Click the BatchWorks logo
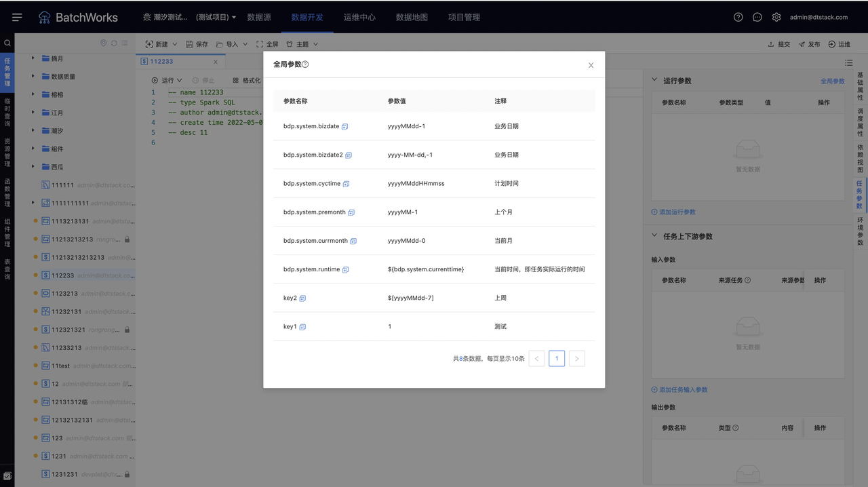Image resolution: width=868 pixels, height=487 pixels. (x=78, y=17)
